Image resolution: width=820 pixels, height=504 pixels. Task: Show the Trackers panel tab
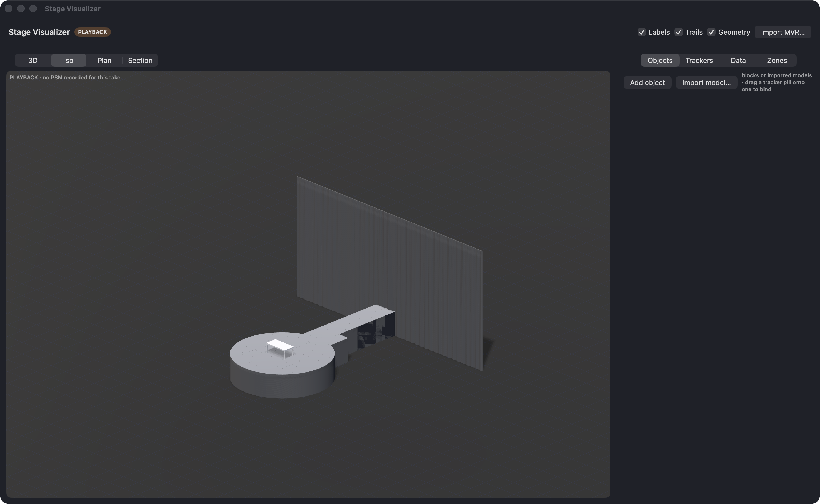(x=699, y=60)
